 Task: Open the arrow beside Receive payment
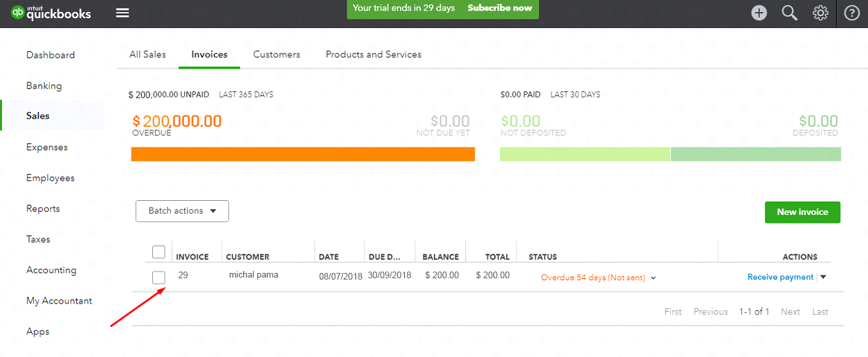pyautogui.click(x=823, y=278)
